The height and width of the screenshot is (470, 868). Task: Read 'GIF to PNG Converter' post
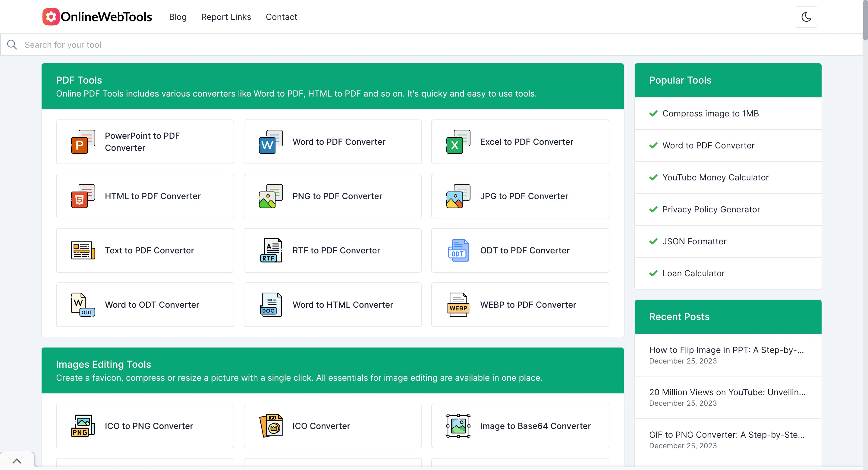pyautogui.click(x=727, y=435)
